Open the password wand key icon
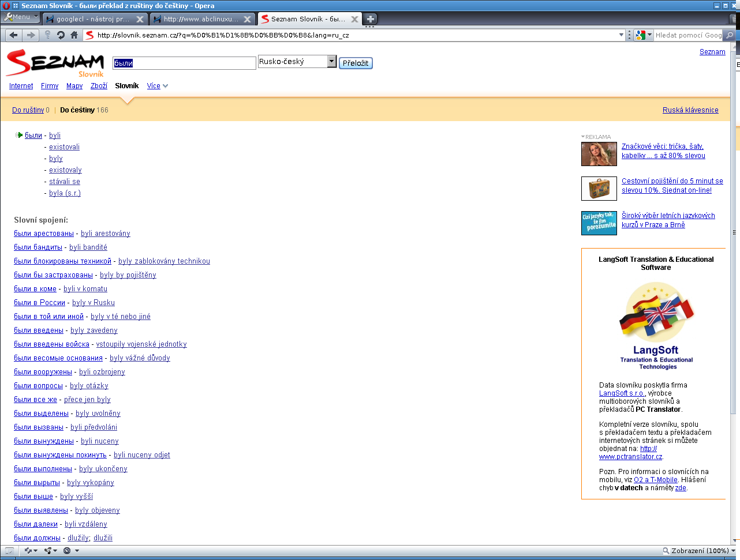Viewport: 740px width, 560px height. click(x=48, y=35)
